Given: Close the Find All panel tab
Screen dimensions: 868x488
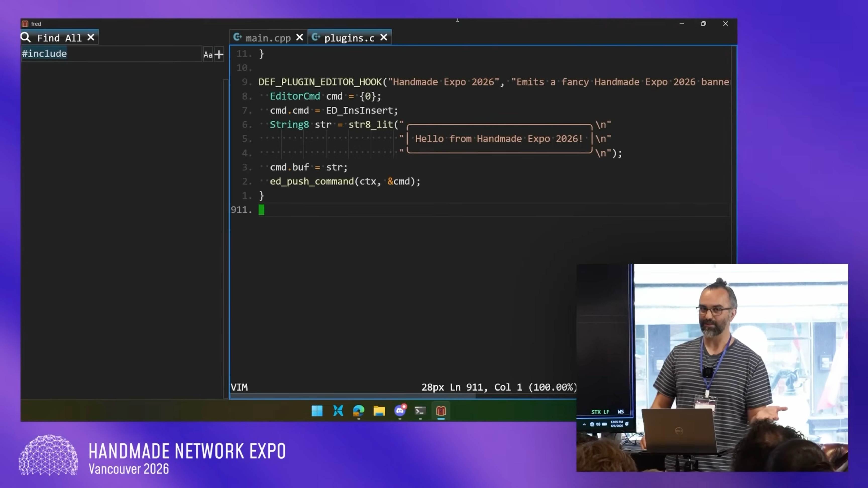Looking at the screenshot, I should click(91, 37).
